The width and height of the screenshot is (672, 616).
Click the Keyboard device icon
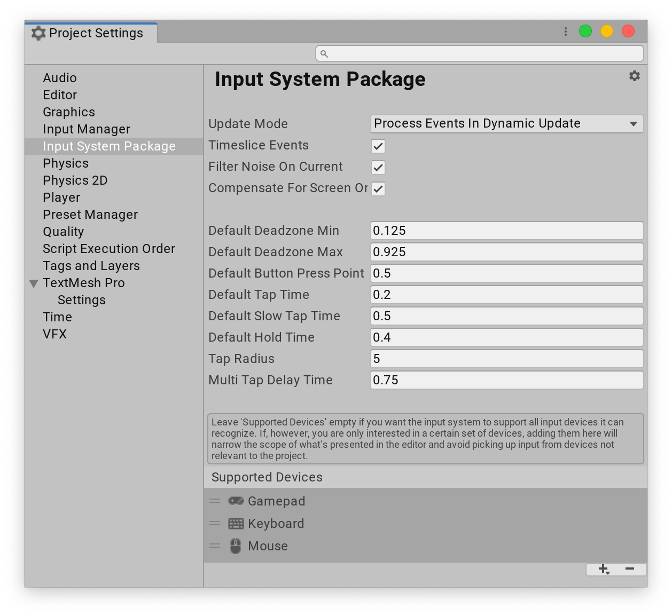235,523
